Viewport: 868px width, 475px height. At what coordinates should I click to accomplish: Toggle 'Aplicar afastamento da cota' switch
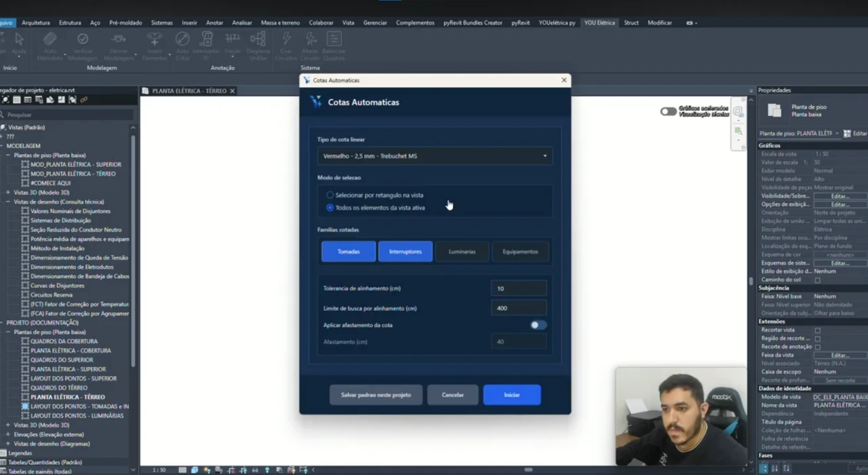point(538,325)
